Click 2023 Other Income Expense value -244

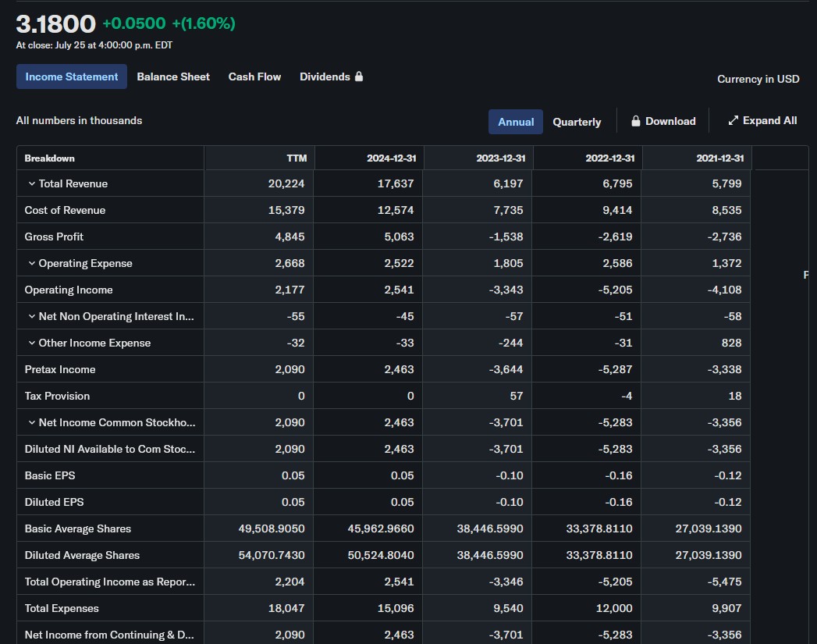[510, 343]
